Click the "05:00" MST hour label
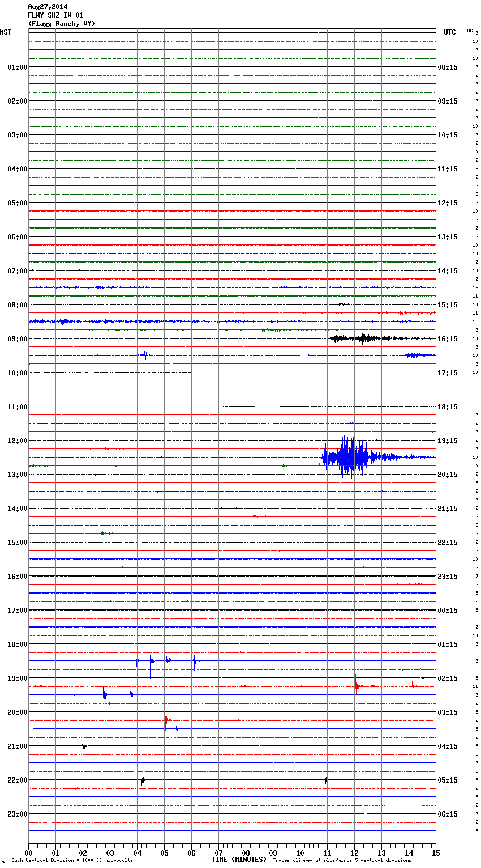This screenshot has height=868, width=481. pos(17,203)
